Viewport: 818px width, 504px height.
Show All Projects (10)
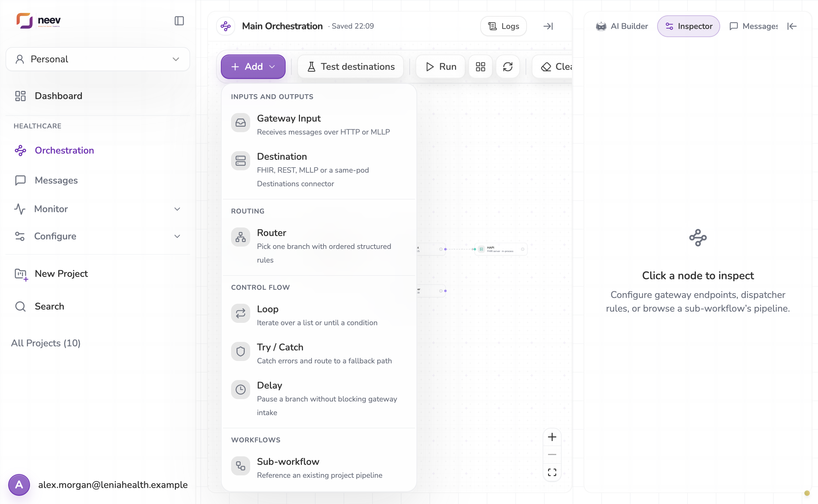[46, 343]
